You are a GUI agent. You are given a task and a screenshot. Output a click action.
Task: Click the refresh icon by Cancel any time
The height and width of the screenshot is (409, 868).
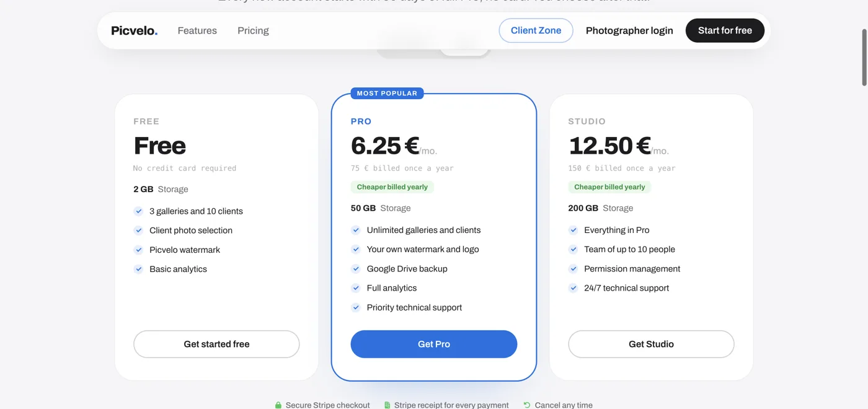(x=527, y=405)
